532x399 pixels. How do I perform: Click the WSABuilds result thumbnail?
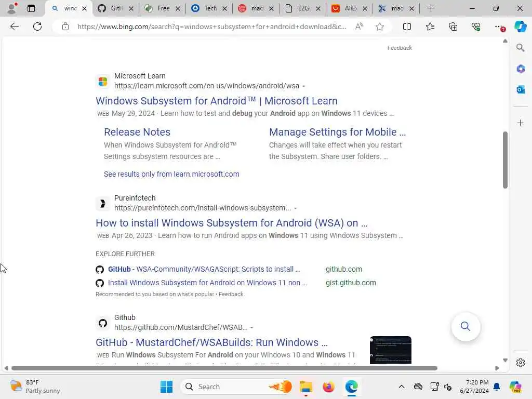coord(391,350)
